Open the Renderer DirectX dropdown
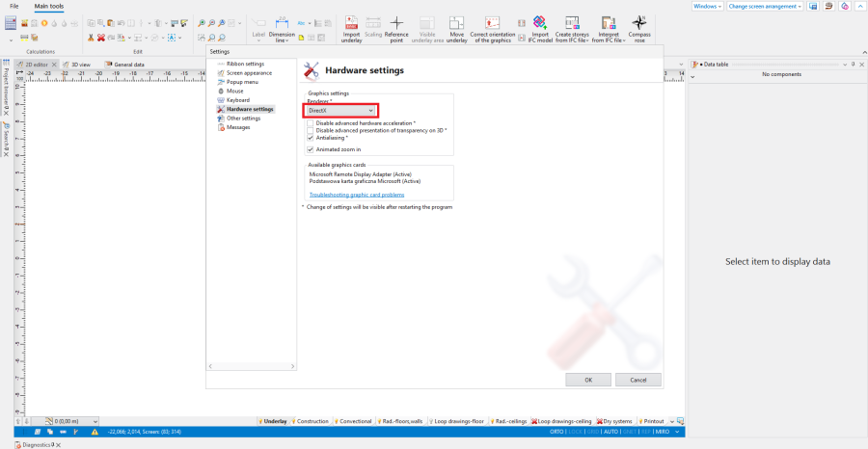Viewport: 868px width, 449px height. point(339,111)
